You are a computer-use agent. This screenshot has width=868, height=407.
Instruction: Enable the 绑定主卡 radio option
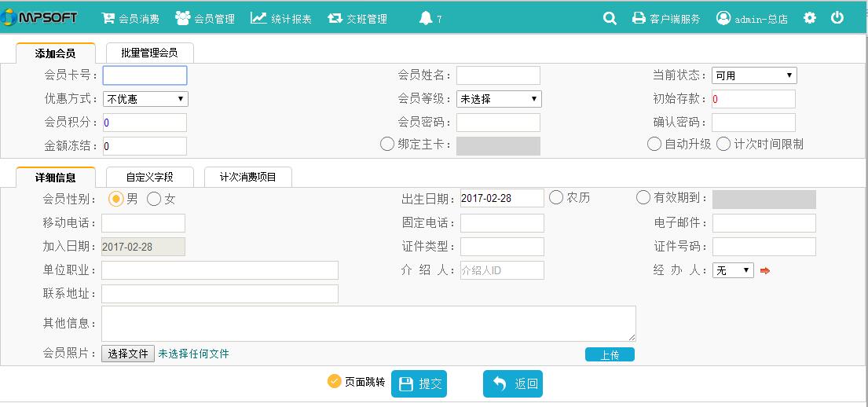387,144
